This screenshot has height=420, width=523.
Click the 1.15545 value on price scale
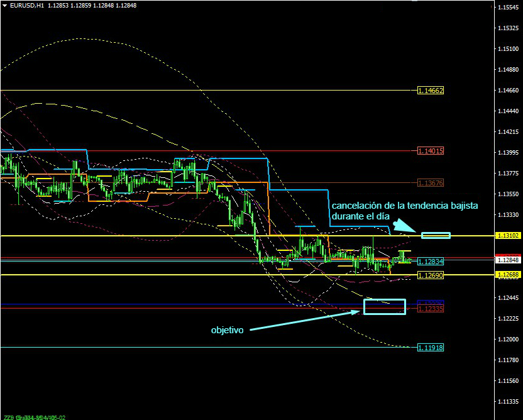(508, 8)
